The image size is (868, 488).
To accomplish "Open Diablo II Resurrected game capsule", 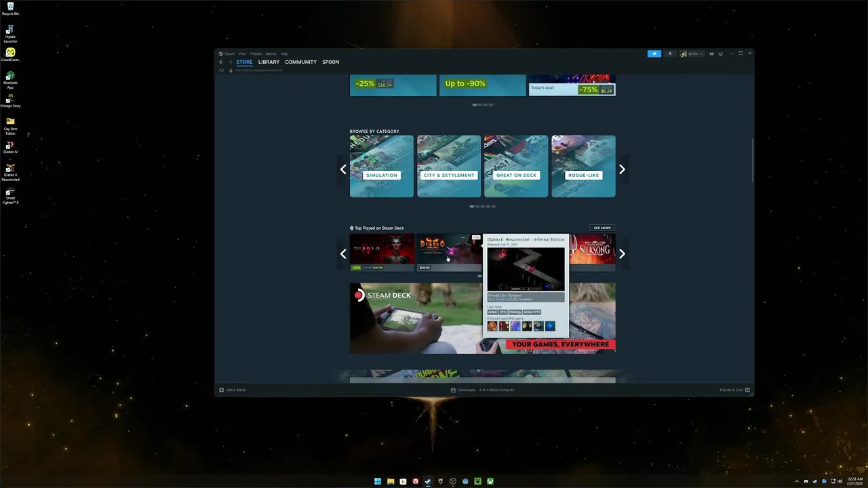I will tap(449, 252).
